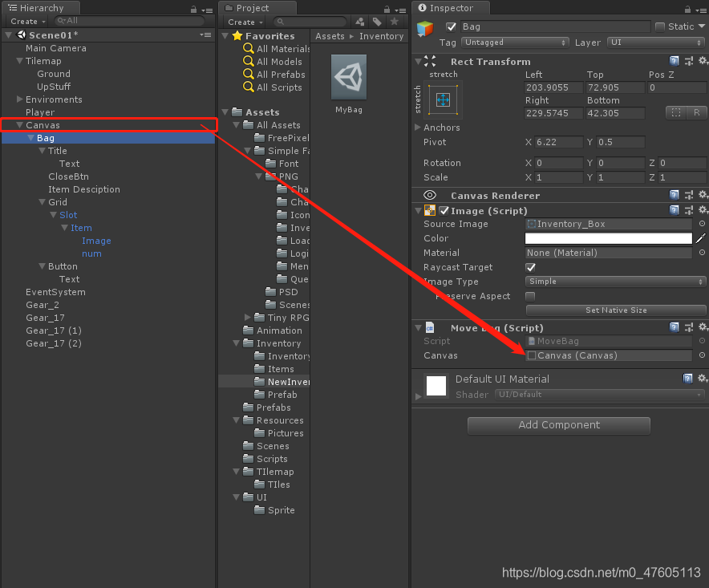The image size is (709, 588).
Task: Click the Inventory breadcrumb in Project
Action: (381, 36)
